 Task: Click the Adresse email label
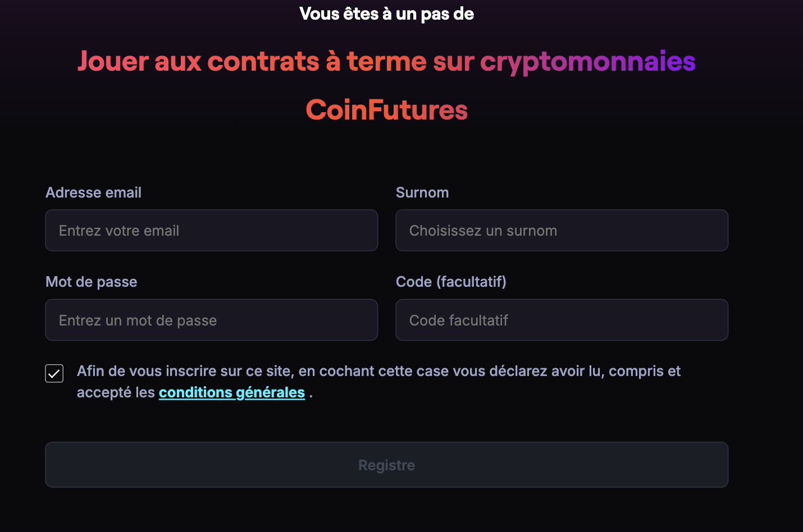(x=93, y=192)
